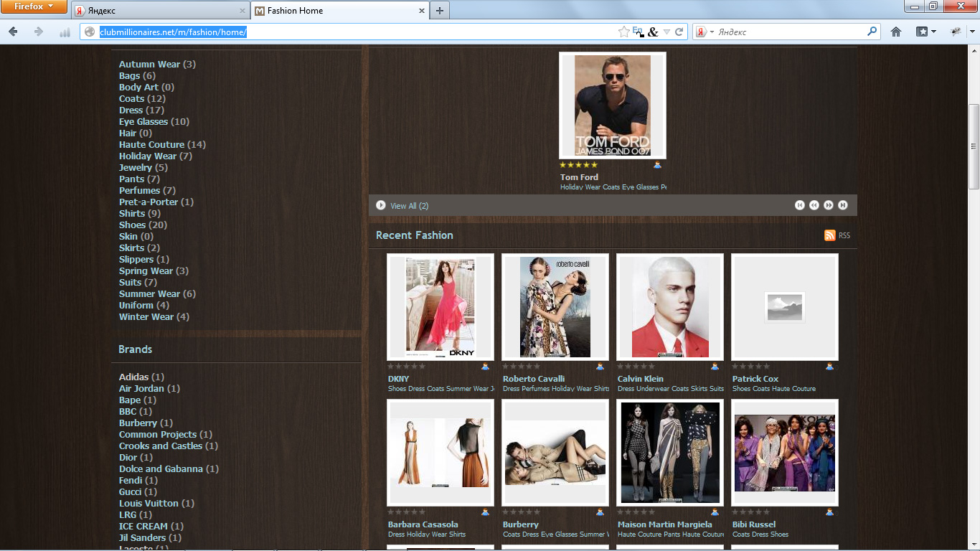Go to first page of featured fashion
The height and width of the screenshot is (551, 980).
click(x=800, y=205)
